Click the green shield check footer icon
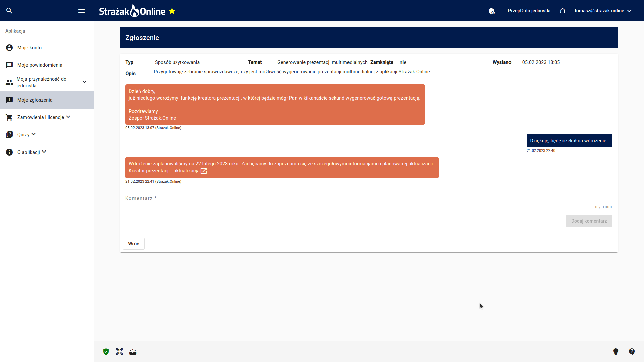 coord(106,352)
